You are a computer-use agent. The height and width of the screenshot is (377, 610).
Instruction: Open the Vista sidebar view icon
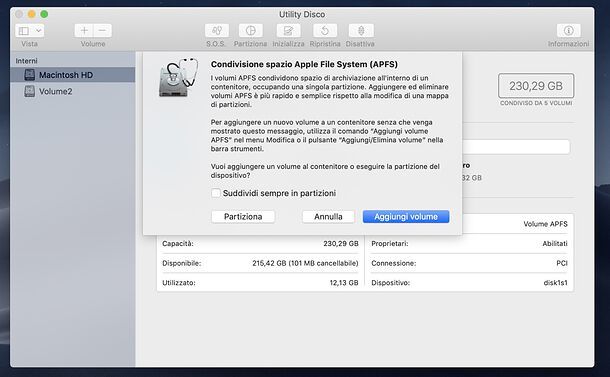(x=24, y=30)
